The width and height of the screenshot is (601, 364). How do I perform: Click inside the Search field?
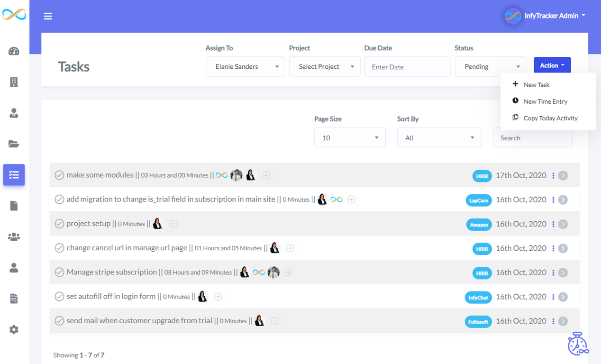coord(532,137)
